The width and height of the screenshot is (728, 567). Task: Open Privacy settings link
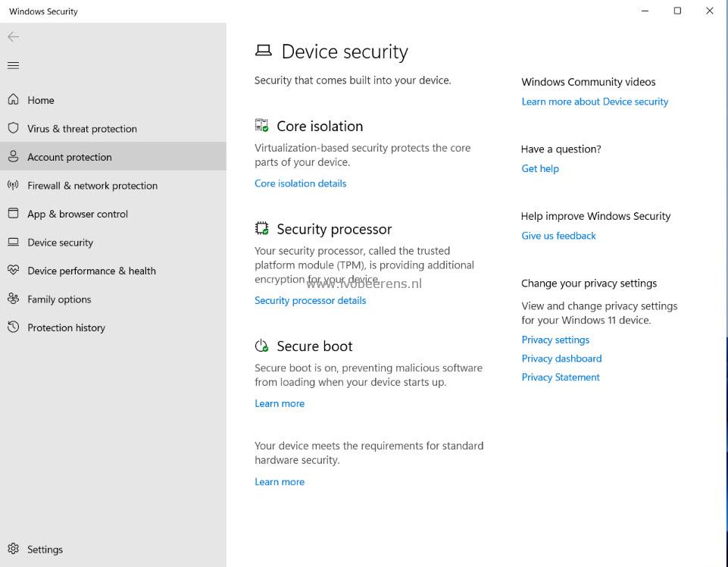coord(555,340)
